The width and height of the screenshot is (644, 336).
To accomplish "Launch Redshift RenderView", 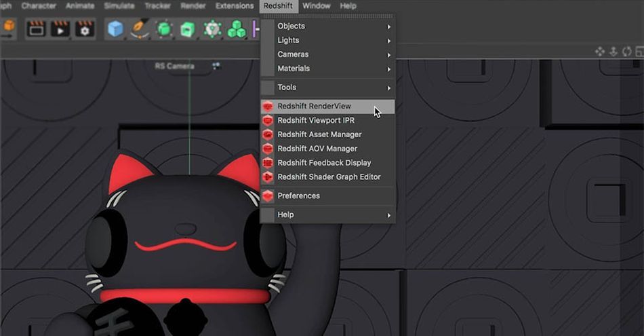I will pos(328,106).
